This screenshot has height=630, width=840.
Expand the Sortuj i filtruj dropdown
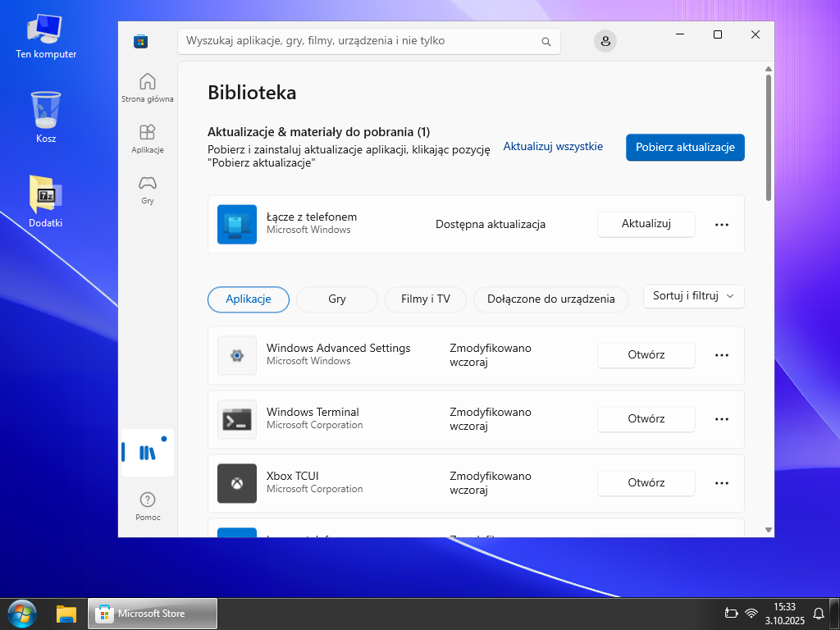pos(694,296)
